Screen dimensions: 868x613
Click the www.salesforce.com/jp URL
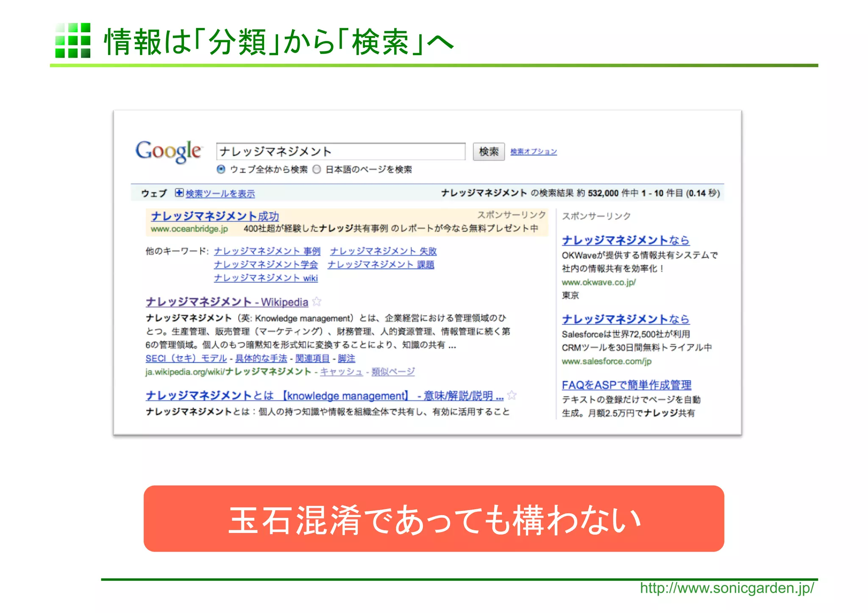(606, 361)
